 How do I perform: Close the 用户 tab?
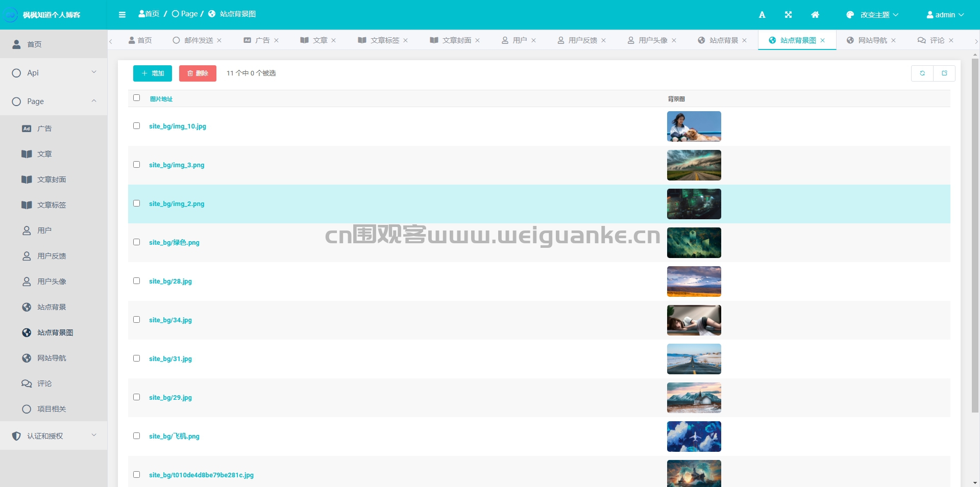[534, 40]
